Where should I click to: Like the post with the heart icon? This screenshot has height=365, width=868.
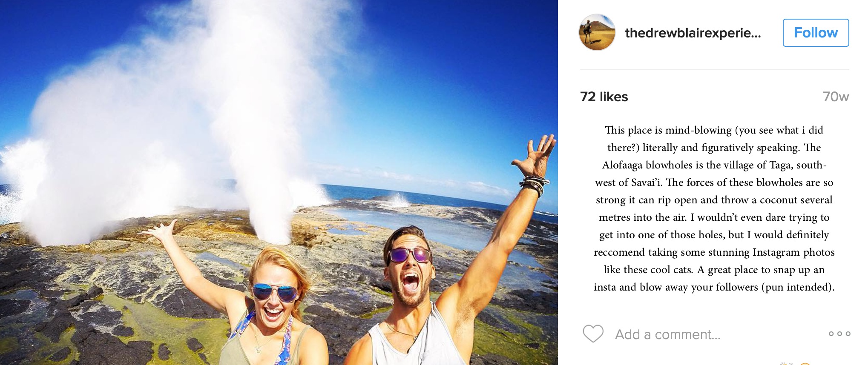[593, 334]
